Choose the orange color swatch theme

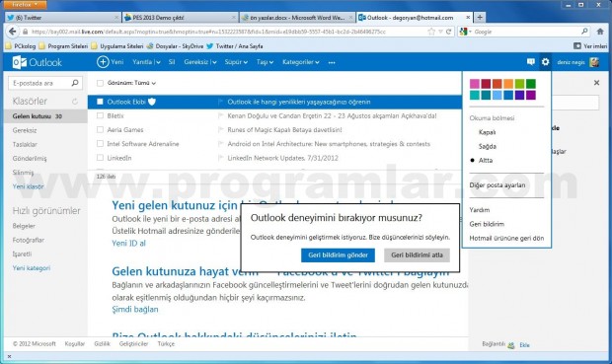pyautogui.click(x=508, y=84)
